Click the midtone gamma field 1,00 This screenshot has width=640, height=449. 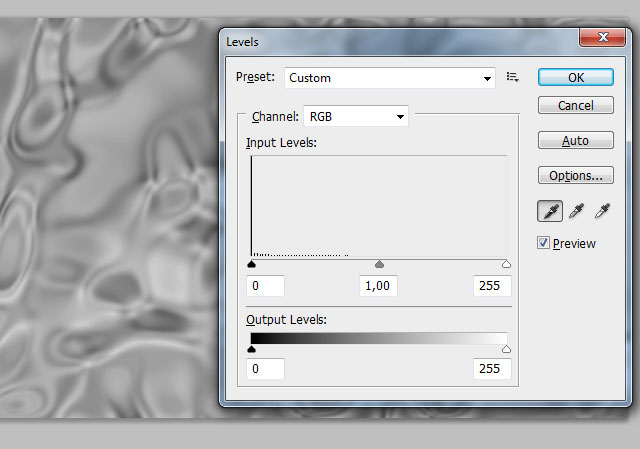378,286
